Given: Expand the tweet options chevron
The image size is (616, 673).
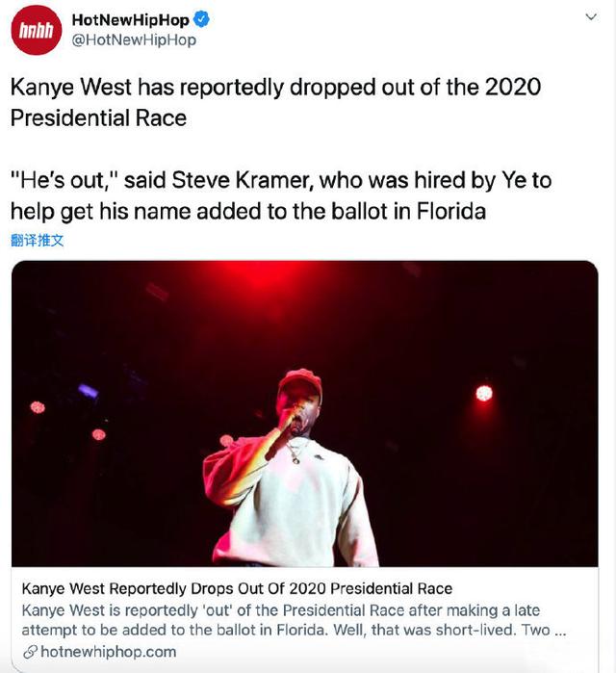Looking at the screenshot, I should 591,17.
